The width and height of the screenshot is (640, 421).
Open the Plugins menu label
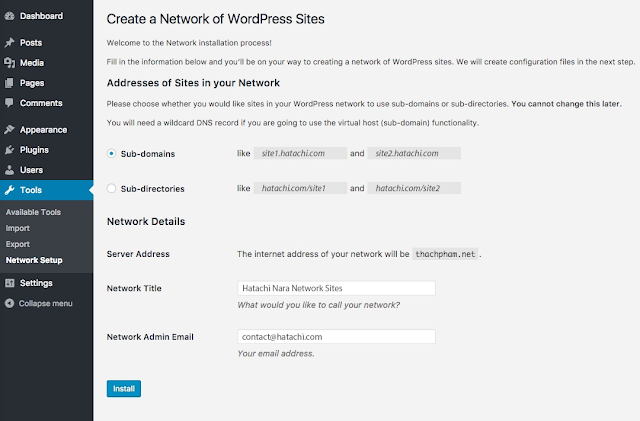click(x=34, y=150)
